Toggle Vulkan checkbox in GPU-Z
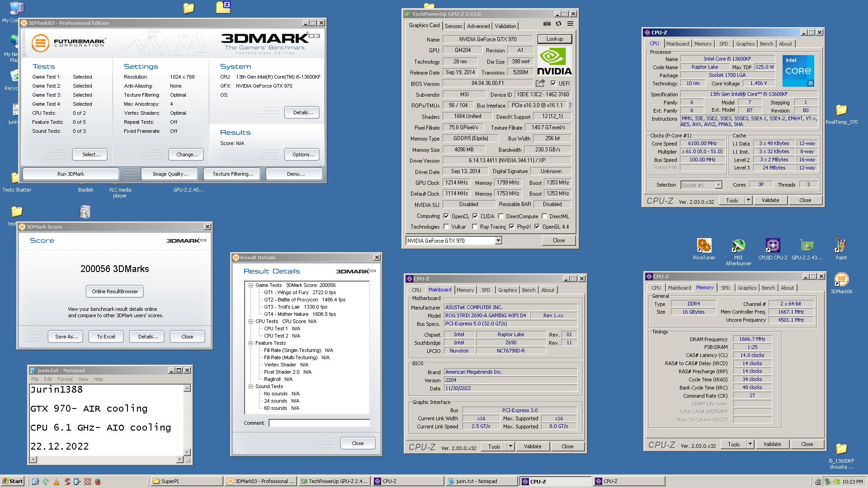The height and width of the screenshot is (488, 868). coord(446,226)
